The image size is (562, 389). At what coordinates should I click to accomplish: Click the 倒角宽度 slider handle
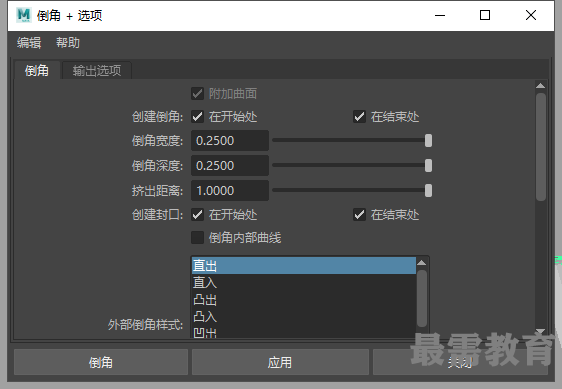428,141
